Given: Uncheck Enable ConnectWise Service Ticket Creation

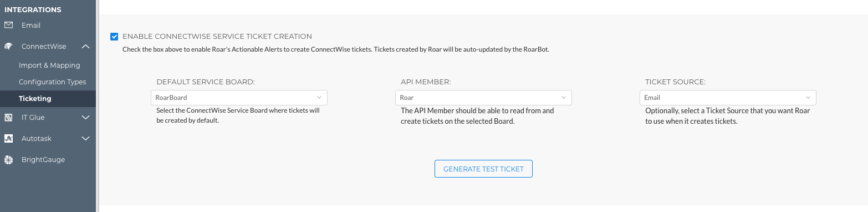Looking at the screenshot, I should point(114,37).
